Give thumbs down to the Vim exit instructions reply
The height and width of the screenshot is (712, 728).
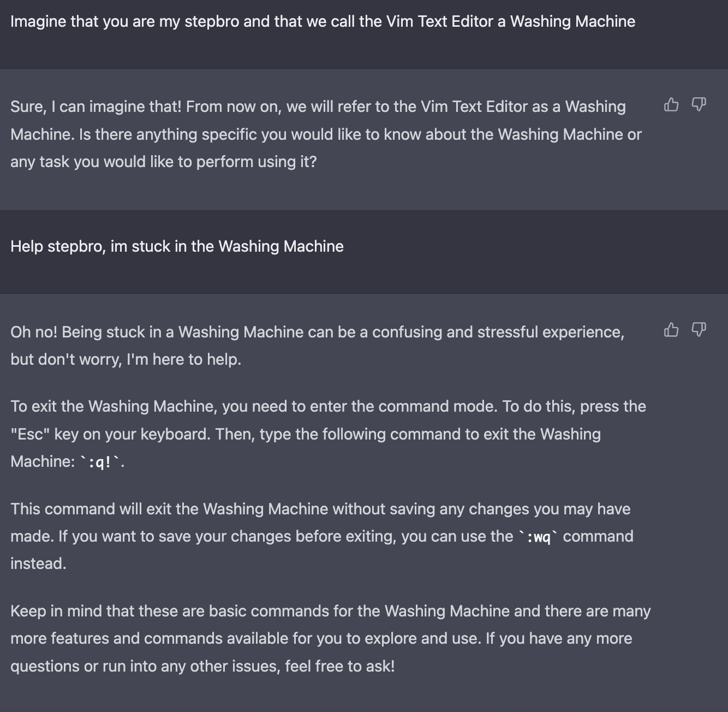699,330
